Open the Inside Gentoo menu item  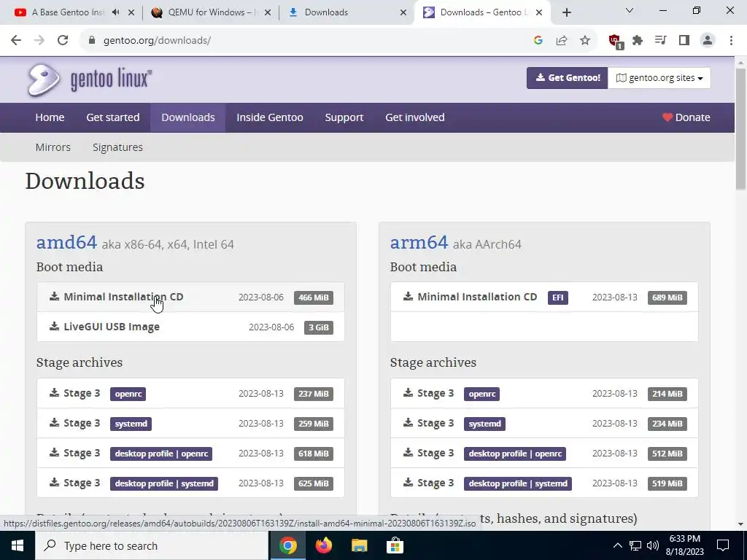coord(270,117)
